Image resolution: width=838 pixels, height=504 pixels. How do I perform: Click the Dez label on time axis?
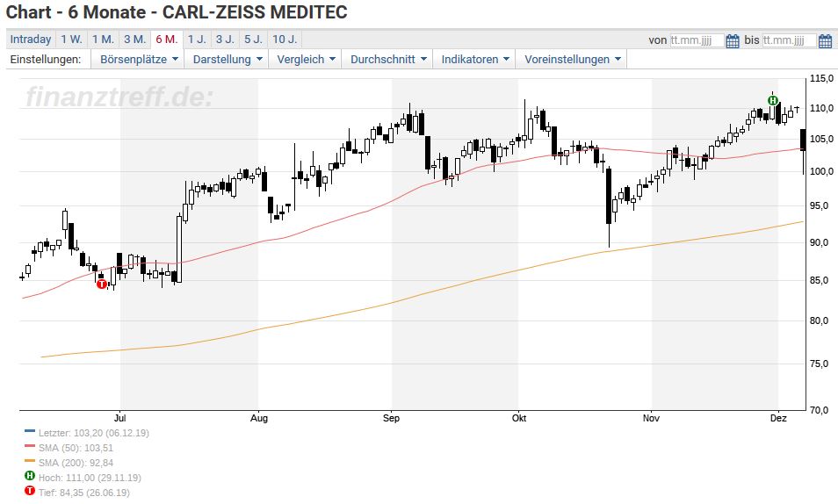pos(778,418)
